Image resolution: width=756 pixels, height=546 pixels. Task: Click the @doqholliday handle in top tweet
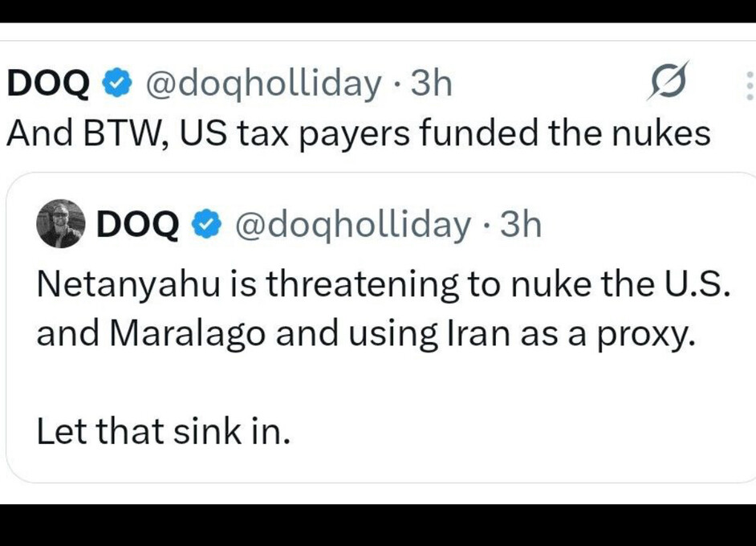(x=261, y=84)
